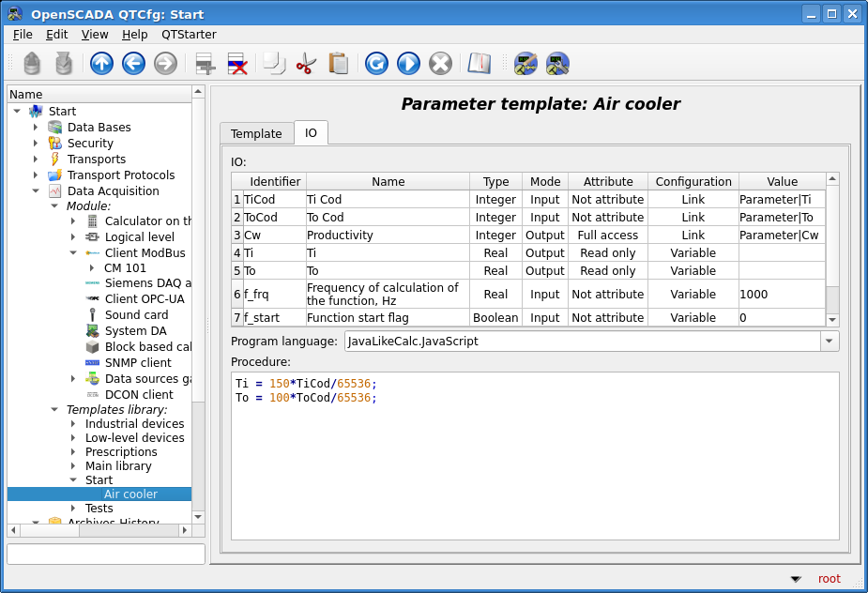Click the Back navigation arrow icon
The width and height of the screenshot is (868, 593).
pyautogui.click(x=133, y=64)
